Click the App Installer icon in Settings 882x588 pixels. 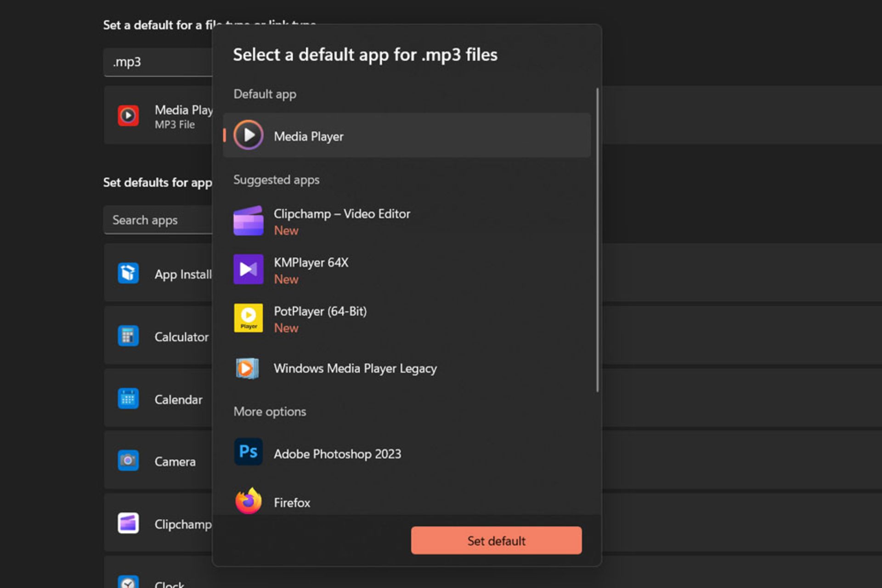(128, 273)
